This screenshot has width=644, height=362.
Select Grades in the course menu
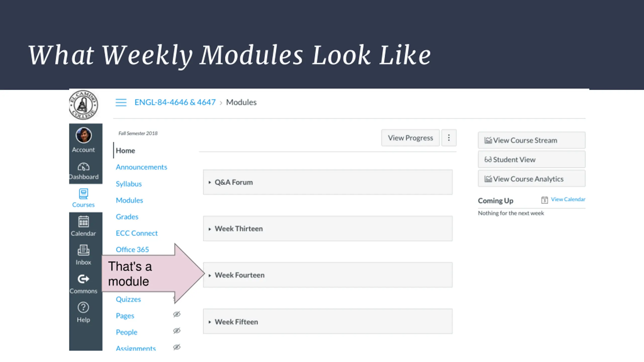click(x=127, y=217)
